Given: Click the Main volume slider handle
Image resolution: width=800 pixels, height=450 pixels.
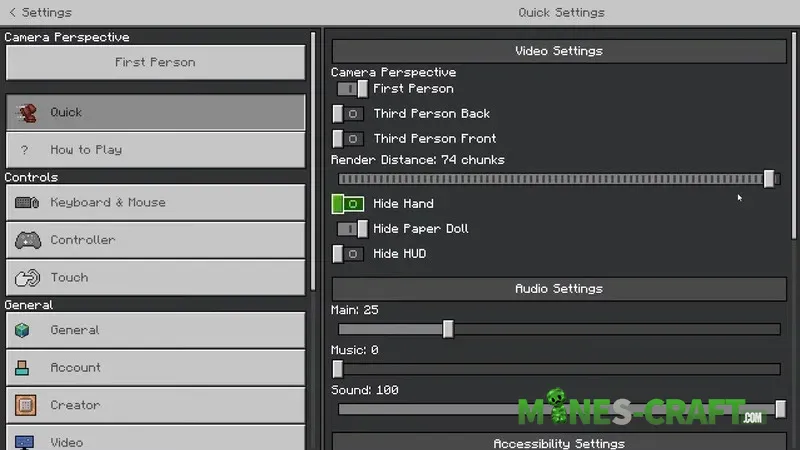Looking at the screenshot, I should [448, 329].
